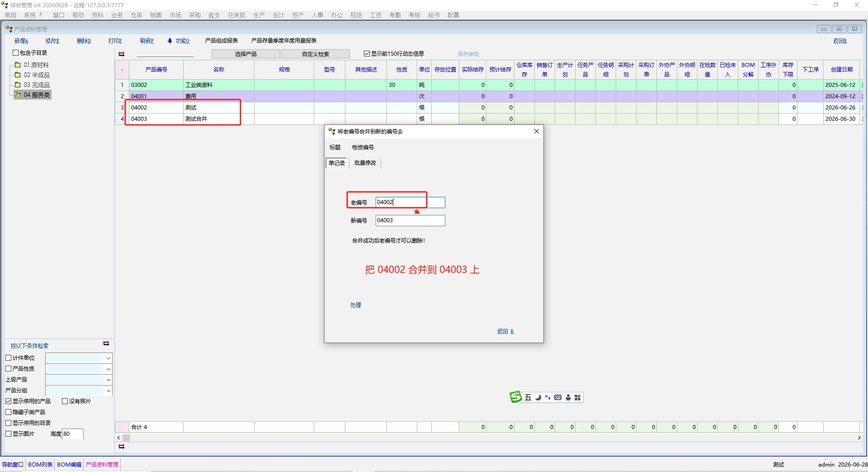Image resolution: width=868 pixels, height=472 pixels.
Task: Check the 没有照片 option
Action: point(65,401)
